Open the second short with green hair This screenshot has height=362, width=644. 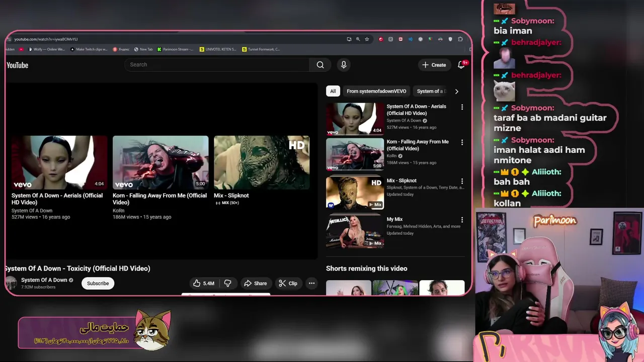pos(395,287)
